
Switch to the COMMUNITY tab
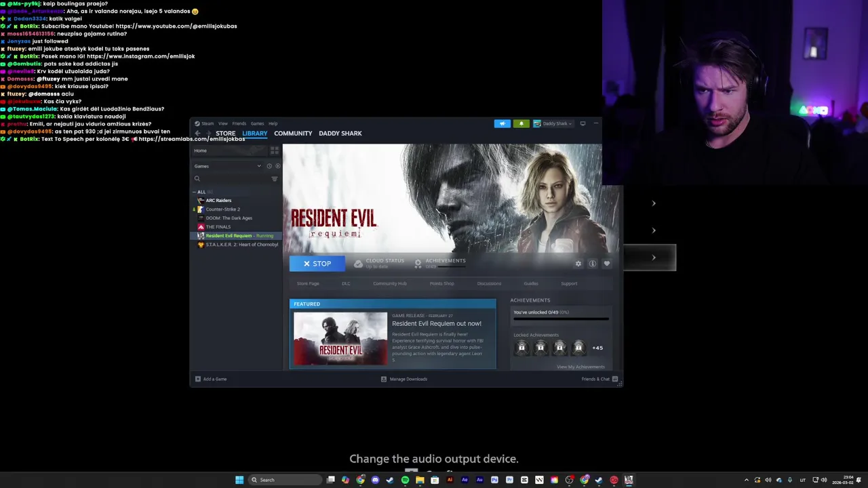click(x=293, y=134)
